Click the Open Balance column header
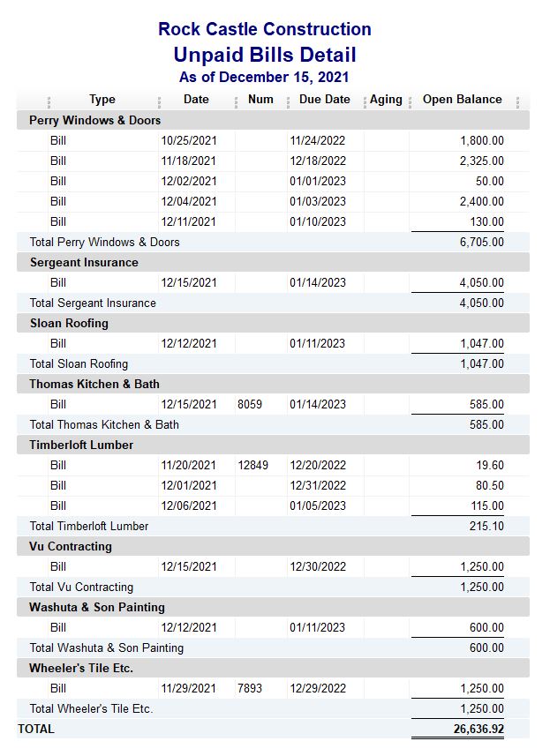550x756 pixels. click(463, 100)
